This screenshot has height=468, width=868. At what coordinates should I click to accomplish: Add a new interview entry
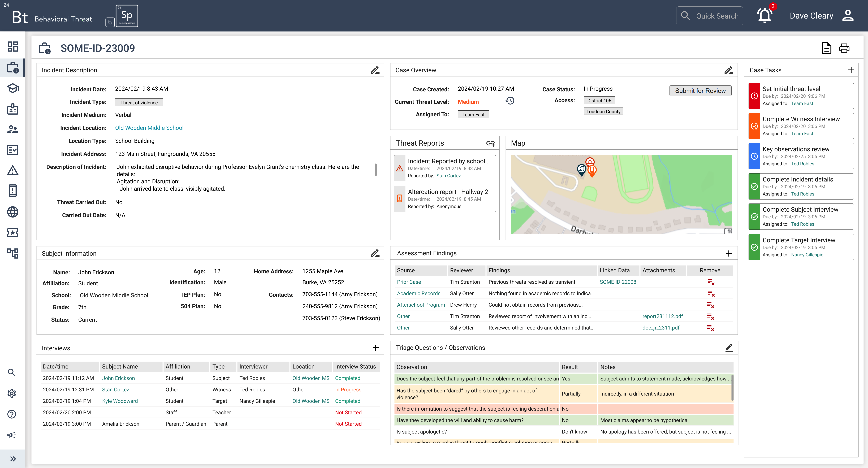coord(375,348)
